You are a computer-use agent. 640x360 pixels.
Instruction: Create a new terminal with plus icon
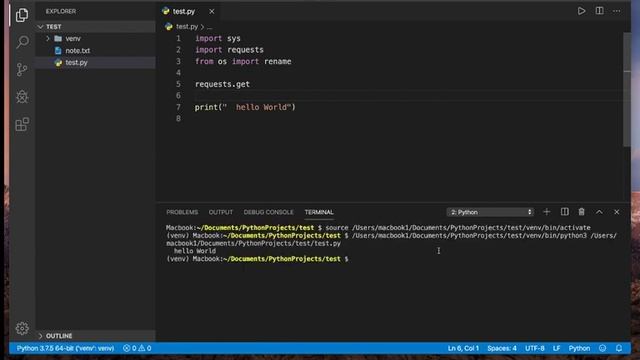click(x=547, y=212)
